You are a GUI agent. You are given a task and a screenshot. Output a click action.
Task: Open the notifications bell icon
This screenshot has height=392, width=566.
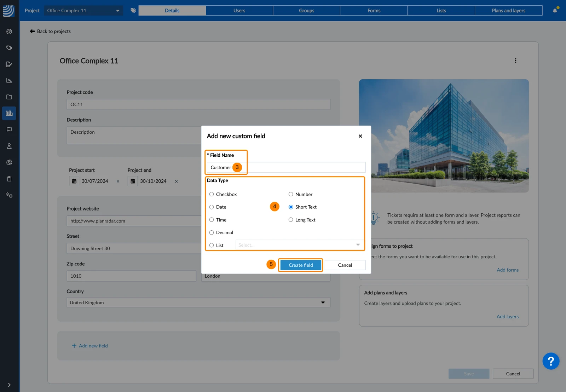[555, 11]
